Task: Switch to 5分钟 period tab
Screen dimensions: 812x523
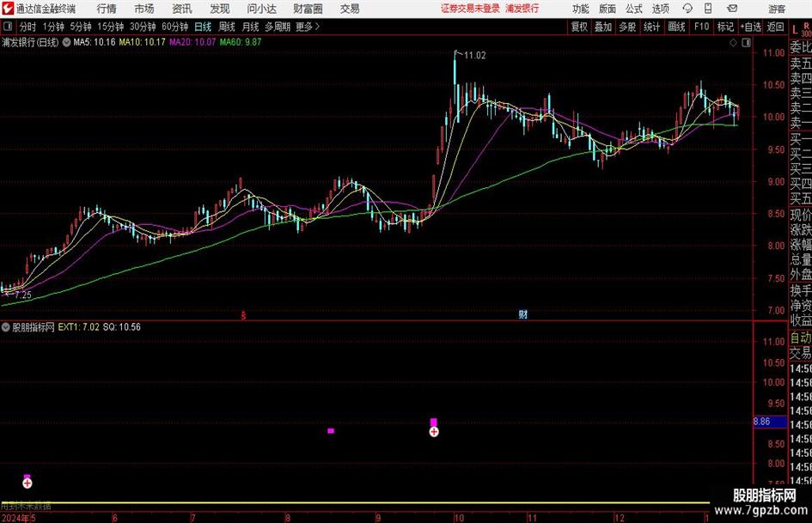Action: click(81, 27)
